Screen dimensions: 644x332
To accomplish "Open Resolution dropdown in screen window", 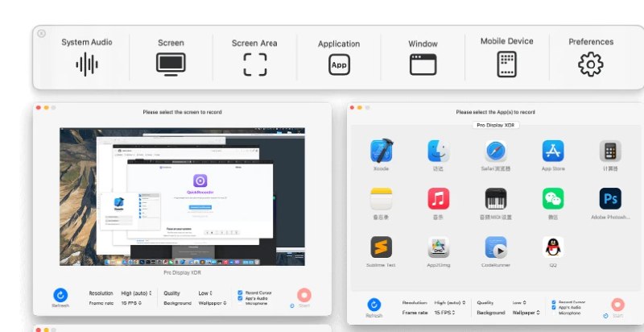I will (136, 293).
